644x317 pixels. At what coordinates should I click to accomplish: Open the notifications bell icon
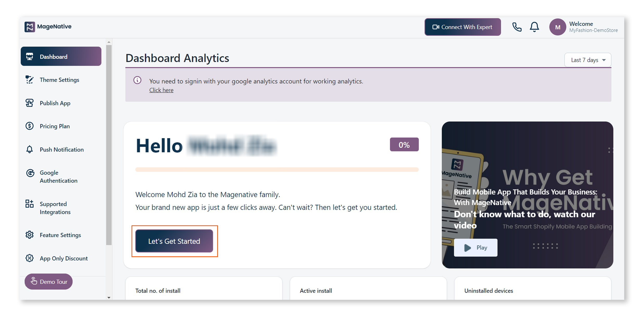pos(534,27)
